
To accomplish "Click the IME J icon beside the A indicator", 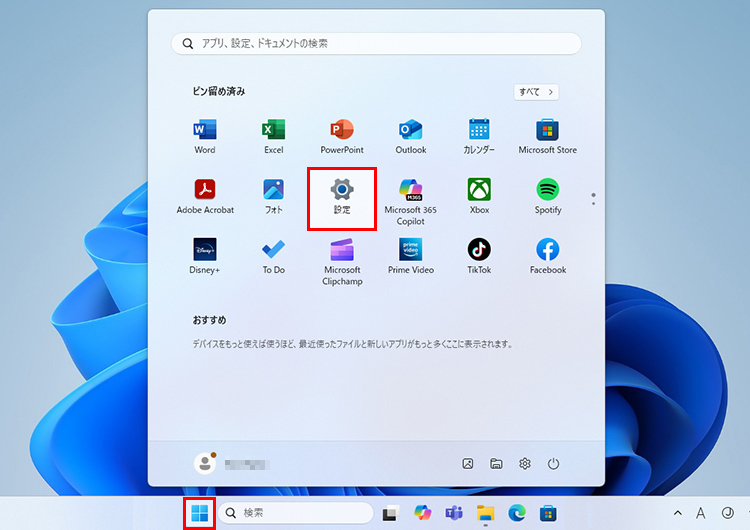I will (728, 513).
